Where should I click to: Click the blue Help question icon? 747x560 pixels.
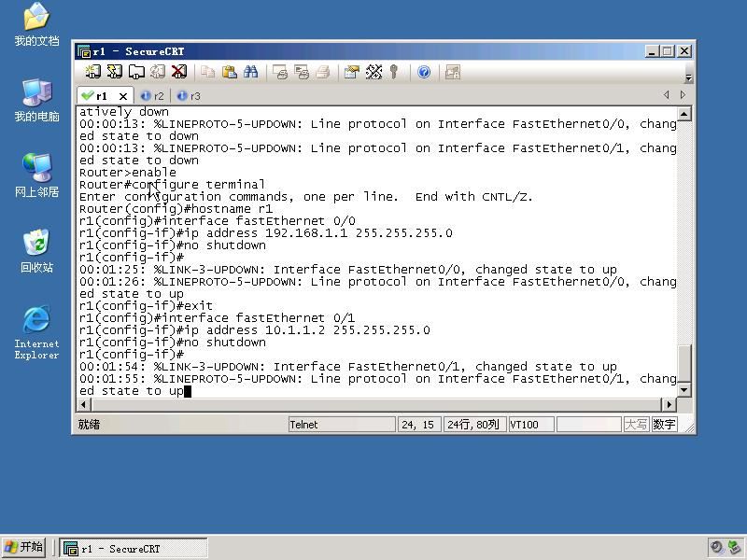point(424,72)
